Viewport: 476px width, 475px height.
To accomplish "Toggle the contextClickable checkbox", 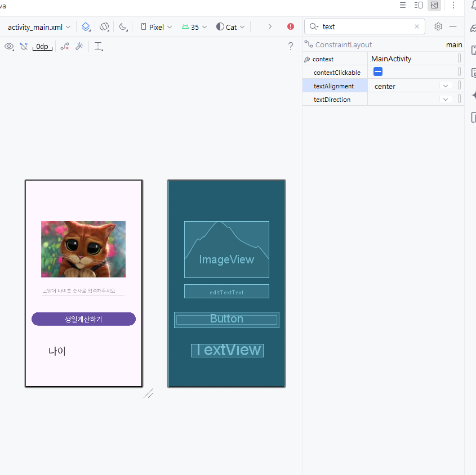I will pyautogui.click(x=378, y=72).
